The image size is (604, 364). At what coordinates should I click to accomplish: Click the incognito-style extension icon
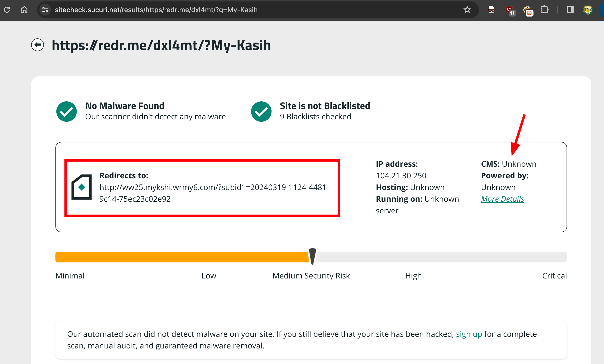491,10
